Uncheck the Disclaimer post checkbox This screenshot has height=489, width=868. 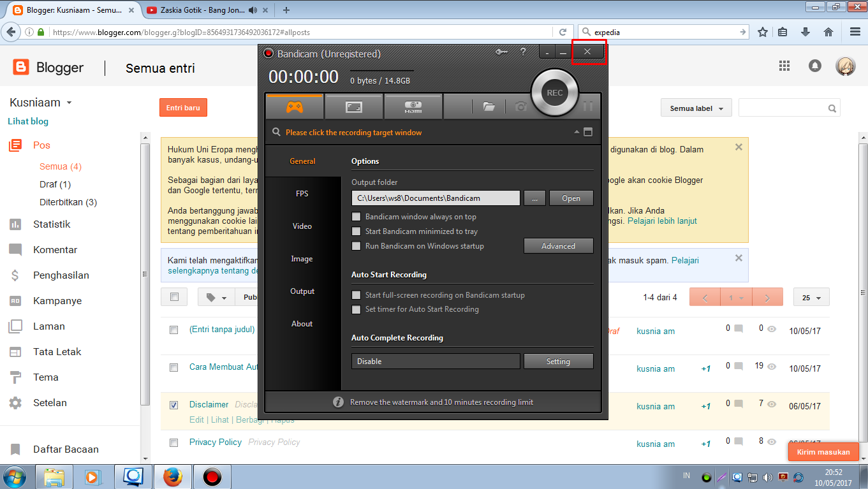173,405
